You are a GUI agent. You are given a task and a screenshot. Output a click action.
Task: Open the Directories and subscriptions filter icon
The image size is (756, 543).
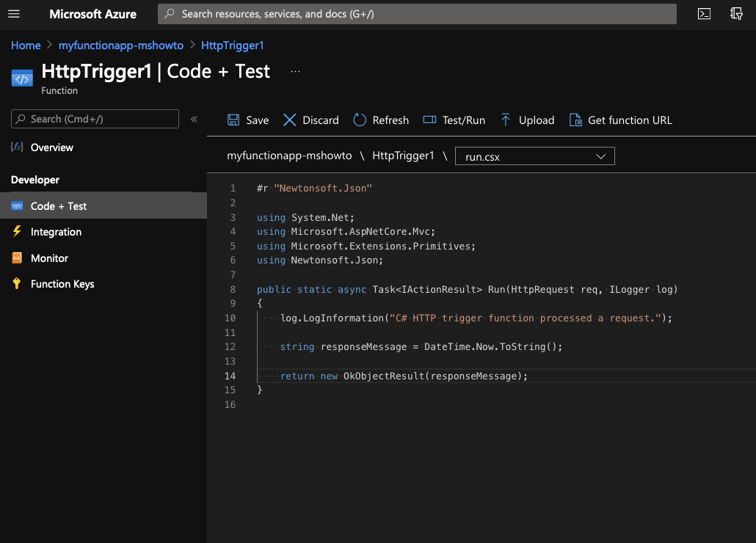pyautogui.click(x=736, y=14)
